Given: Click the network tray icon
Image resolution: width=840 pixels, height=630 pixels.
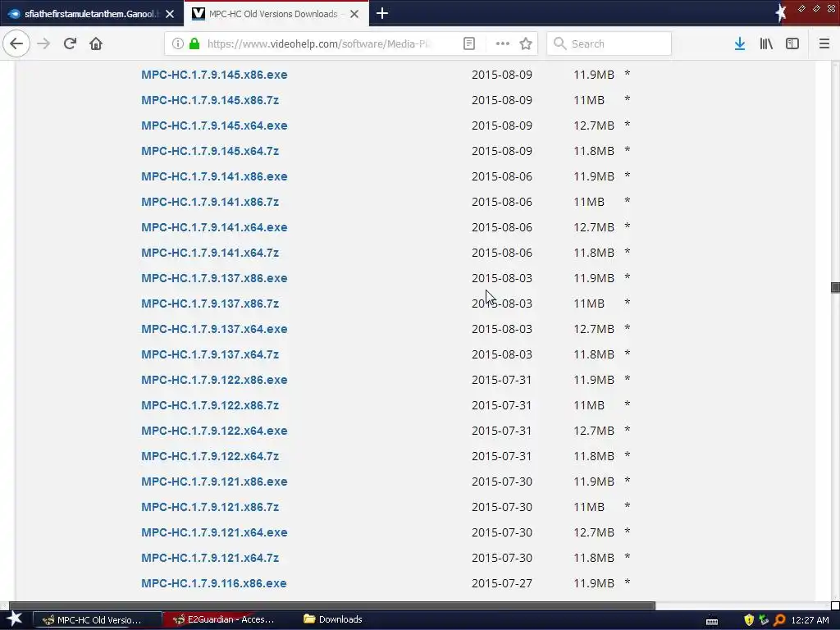Looking at the screenshot, I should [x=764, y=620].
